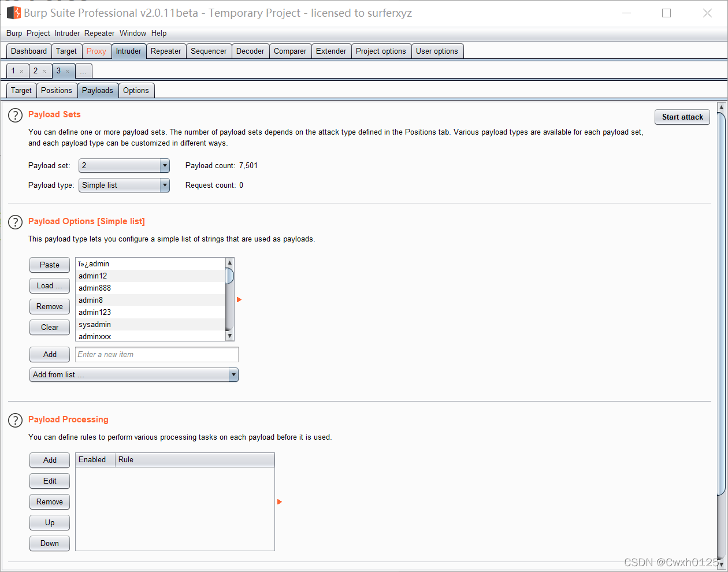The width and height of the screenshot is (728, 572).
Task: Click the Edit processing rule button
Action: point(50,481)
